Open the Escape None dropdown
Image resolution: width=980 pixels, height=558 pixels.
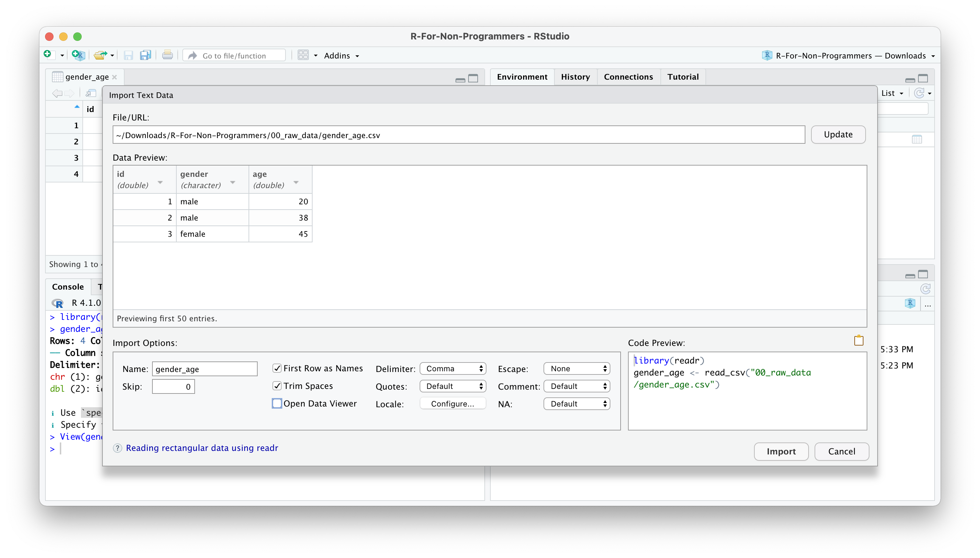click(x=576, y=369)
